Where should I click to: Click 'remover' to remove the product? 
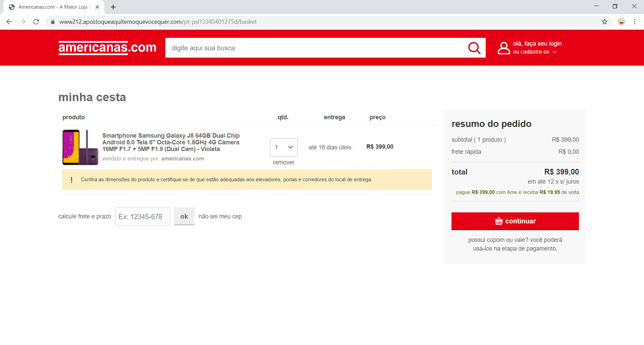(284, 162)
